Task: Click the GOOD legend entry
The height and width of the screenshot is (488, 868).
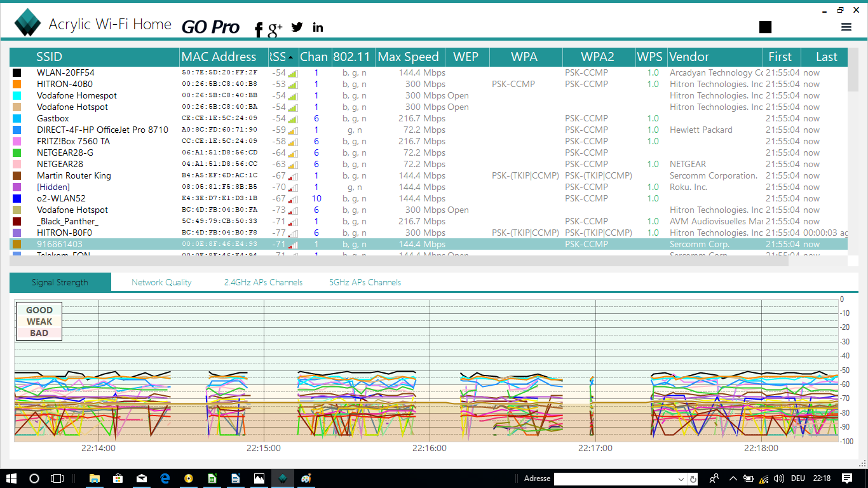Action: pyautogui.click(x=39, y=310)
